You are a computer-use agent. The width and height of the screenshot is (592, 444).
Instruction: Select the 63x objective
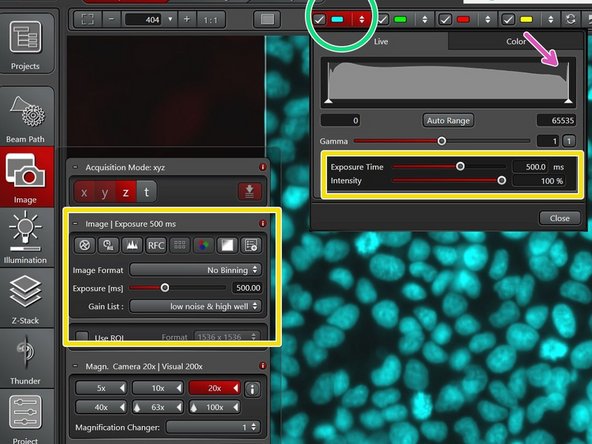click(x=157, y=407)
